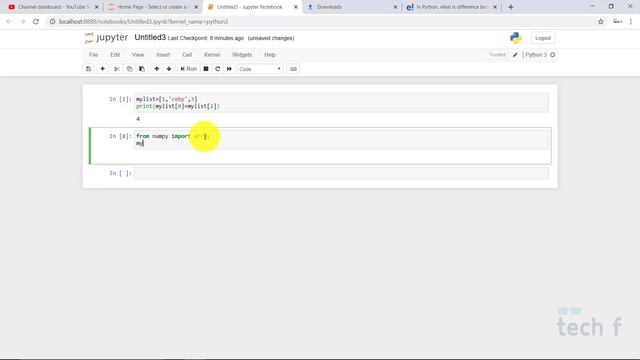
Task: Restart the kernel with the circular arrow icon
Action: [x=218, y=69]
